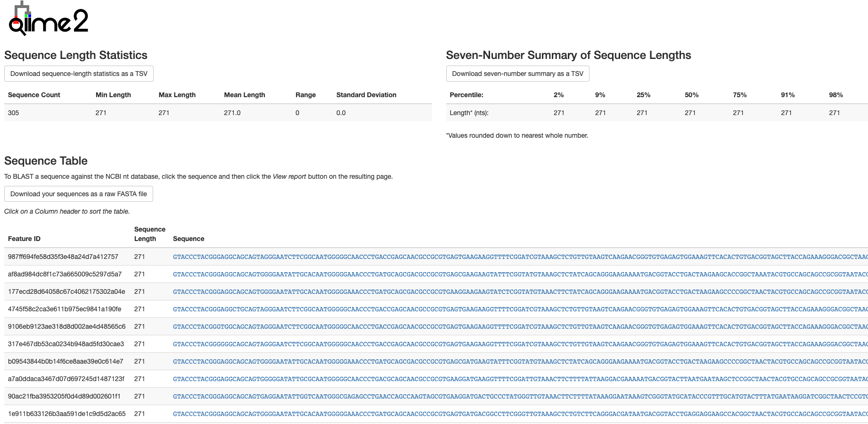The image size is (868, 424).
Task: Open sequence link for af8ad984dc8f1c73a665009c5297d5a7
Action: (520, 274)
